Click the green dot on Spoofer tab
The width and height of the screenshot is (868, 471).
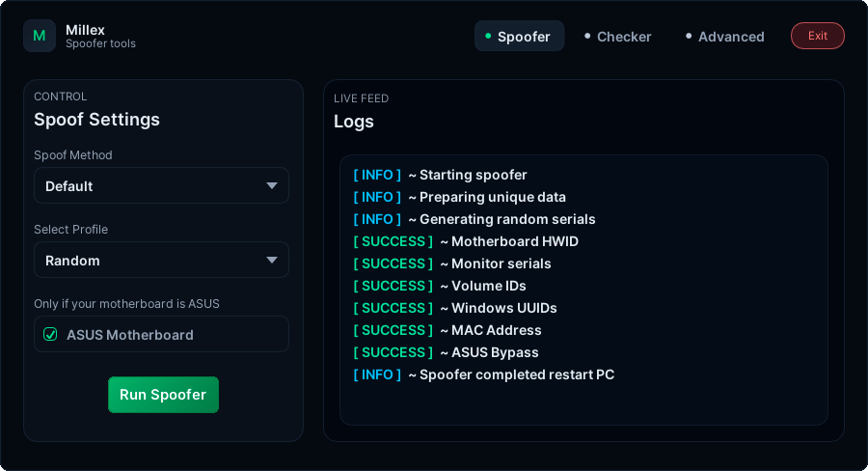point(488,37)
